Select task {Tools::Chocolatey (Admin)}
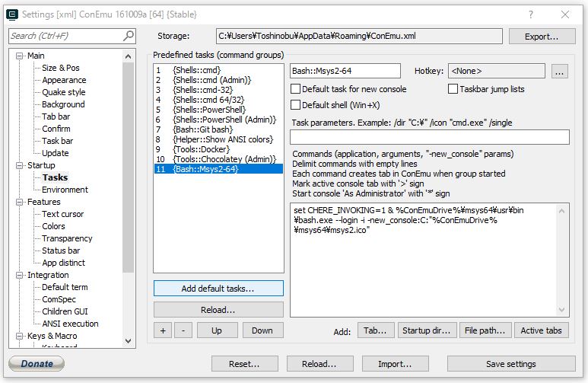Viewport: 588px width, 383px height. [x=218, y=159]
